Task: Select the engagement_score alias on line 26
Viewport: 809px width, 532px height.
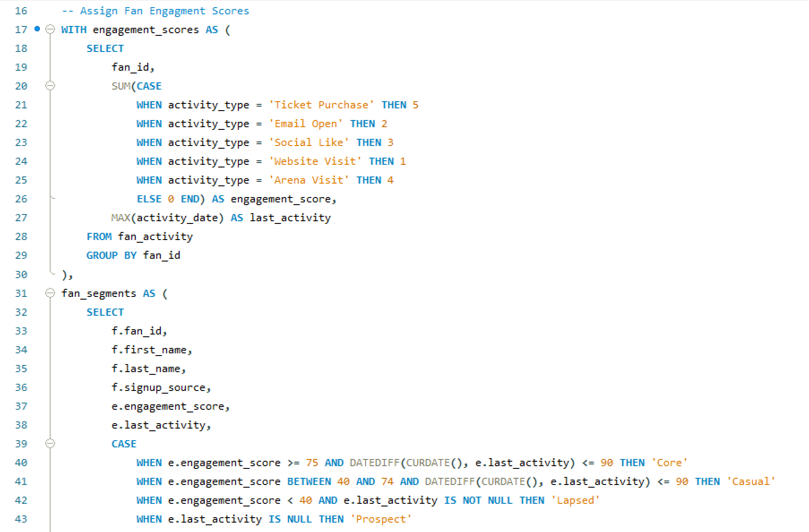Action: (282, 198)
